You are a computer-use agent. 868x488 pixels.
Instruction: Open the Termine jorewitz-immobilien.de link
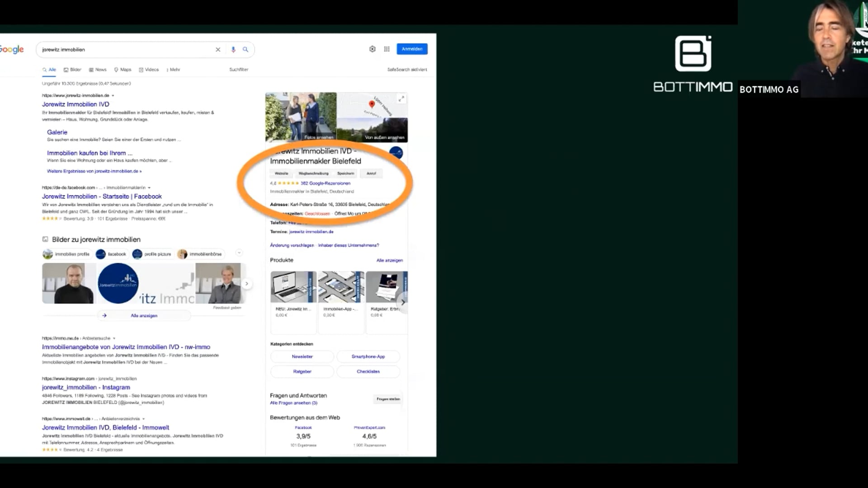(311, 232)
